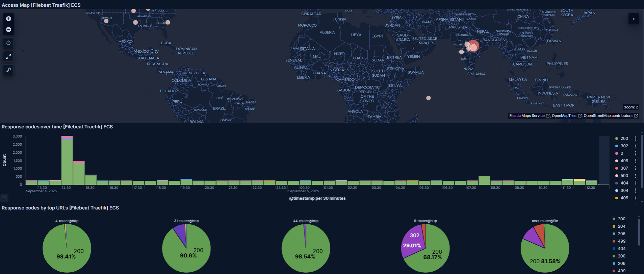Click the fit to data bounds icon
This screenshot has width=644, height=274.
click(x=8, y=43)
